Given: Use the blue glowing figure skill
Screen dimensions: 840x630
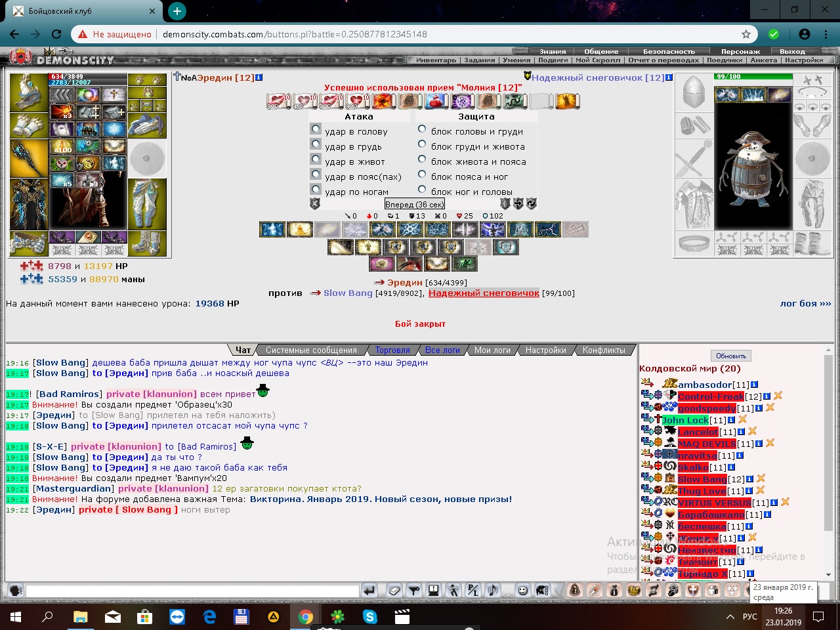Looking at the screenshot, I should click(272, 229).
